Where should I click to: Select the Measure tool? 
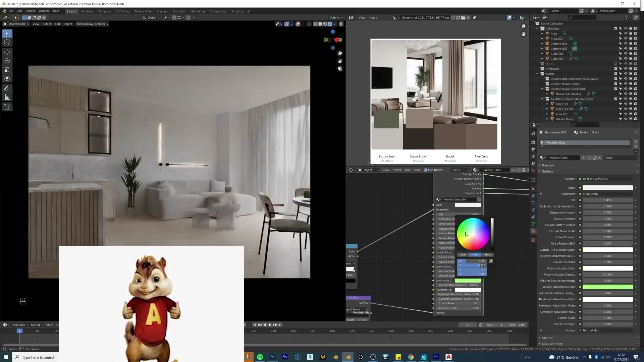pos(7,97)
